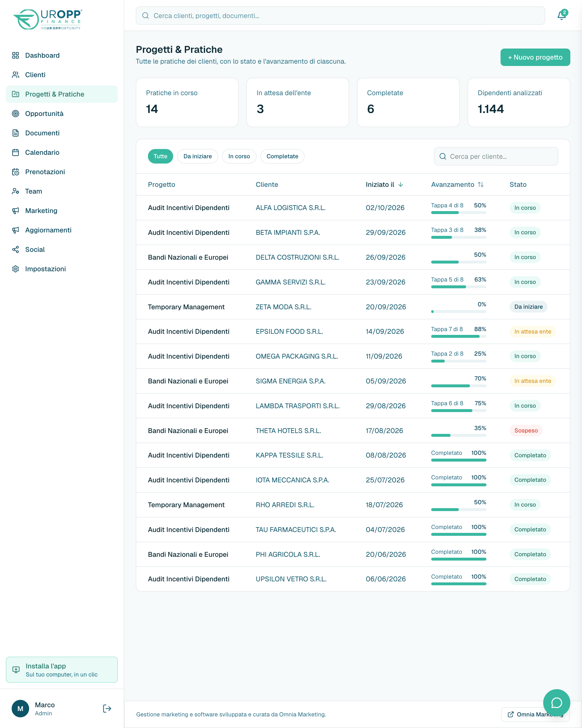Click the Sospeso status badge
Viewport: 582px width, 728px height.
[526, 431]
